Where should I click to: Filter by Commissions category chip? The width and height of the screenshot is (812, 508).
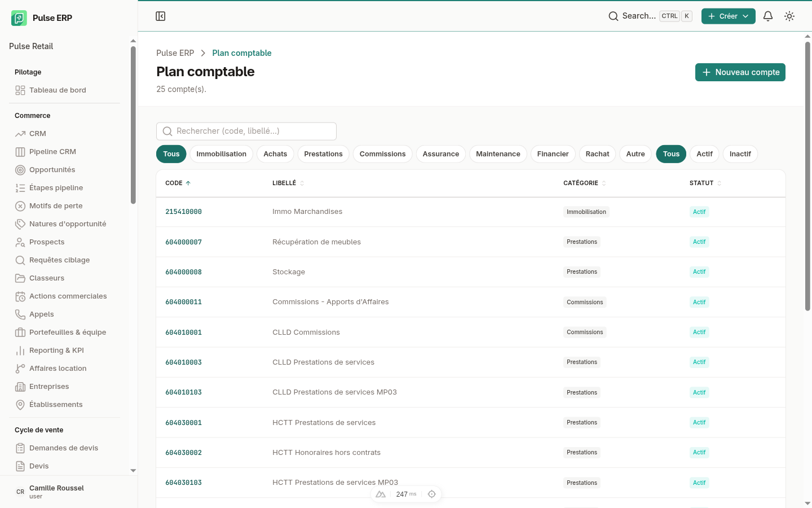(x=382, y=154)
